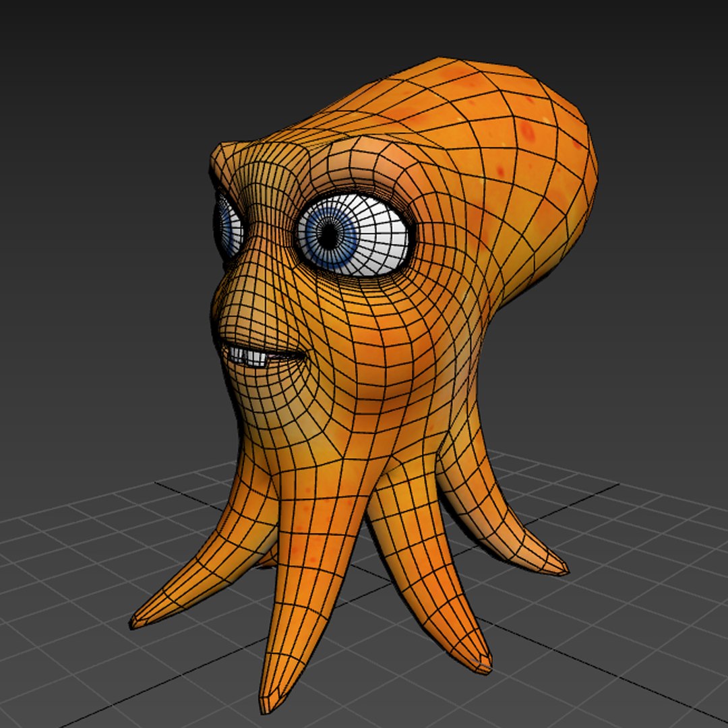Select the white teeth in the octopus mouth
Viewport: 728px width, 728px height.
click(x=247, y=357)
